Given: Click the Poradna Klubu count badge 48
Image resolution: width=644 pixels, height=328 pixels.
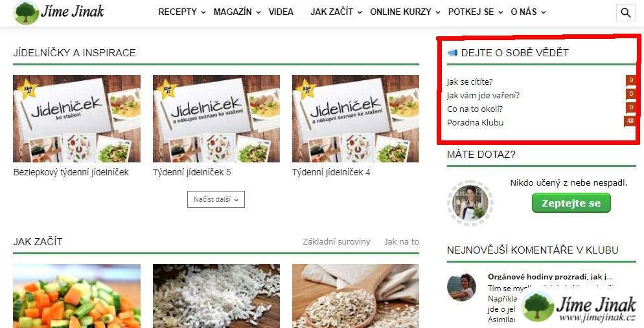Looking at the screenshot, I should pos(630,121).
